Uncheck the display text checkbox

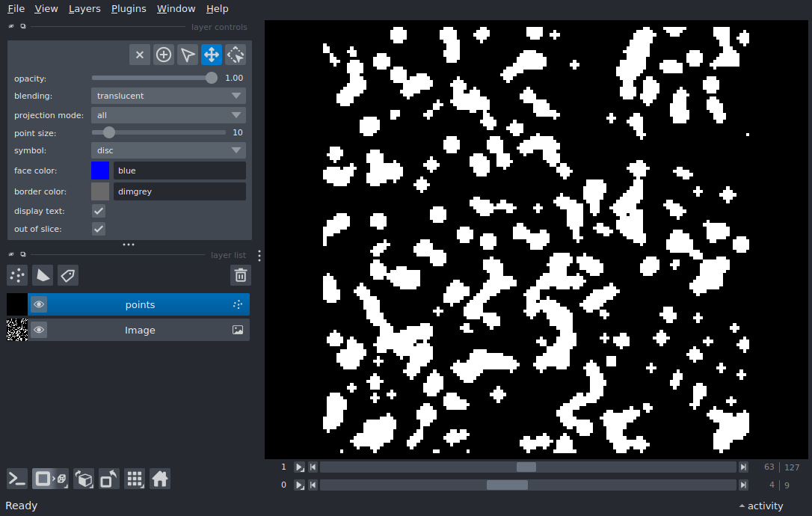pyautogui.click(x=99, y=212)
